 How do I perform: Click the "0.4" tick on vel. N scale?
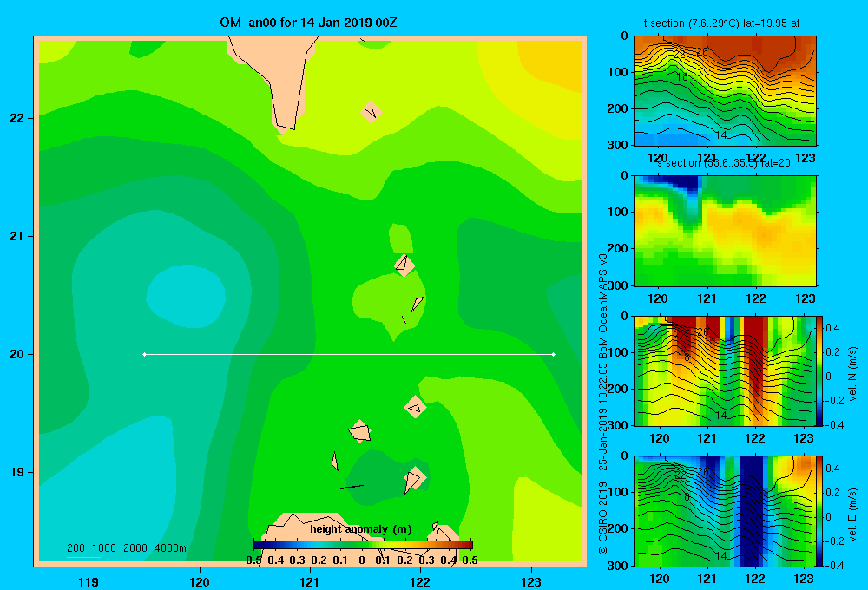pos(832,328)
